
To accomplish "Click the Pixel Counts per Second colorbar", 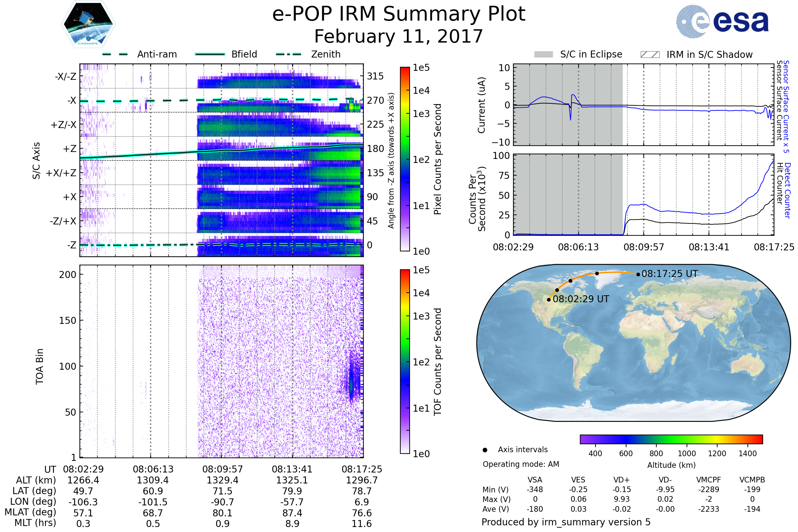I will (x=405, y=159).
